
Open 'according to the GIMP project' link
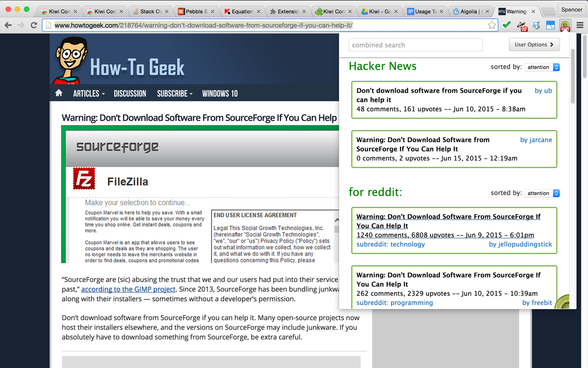129,289
